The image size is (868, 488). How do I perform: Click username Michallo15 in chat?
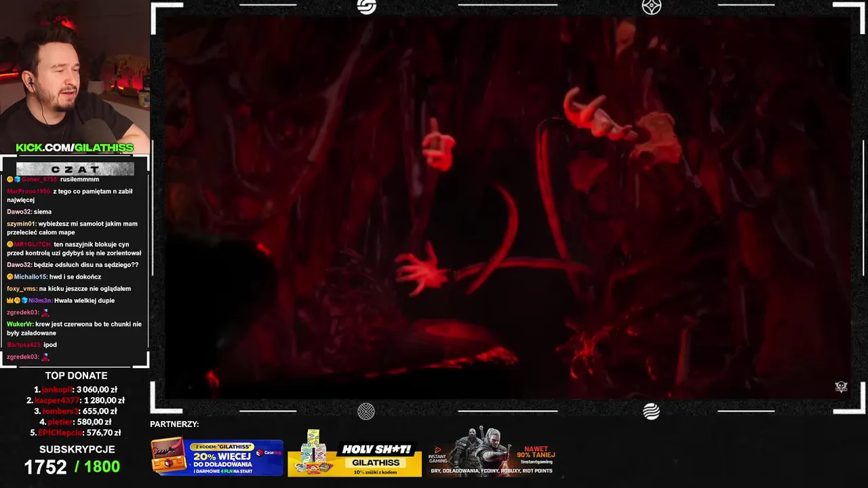point(30,277)
